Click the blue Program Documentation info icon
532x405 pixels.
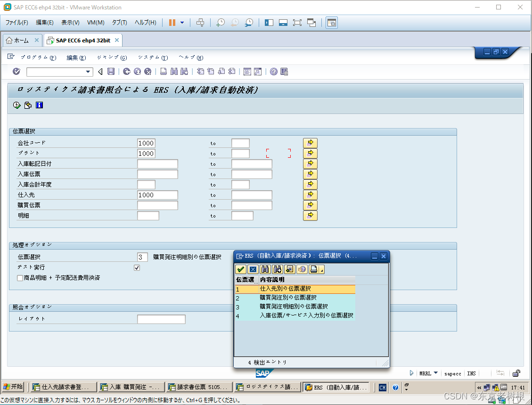click(x=40, y=105)
